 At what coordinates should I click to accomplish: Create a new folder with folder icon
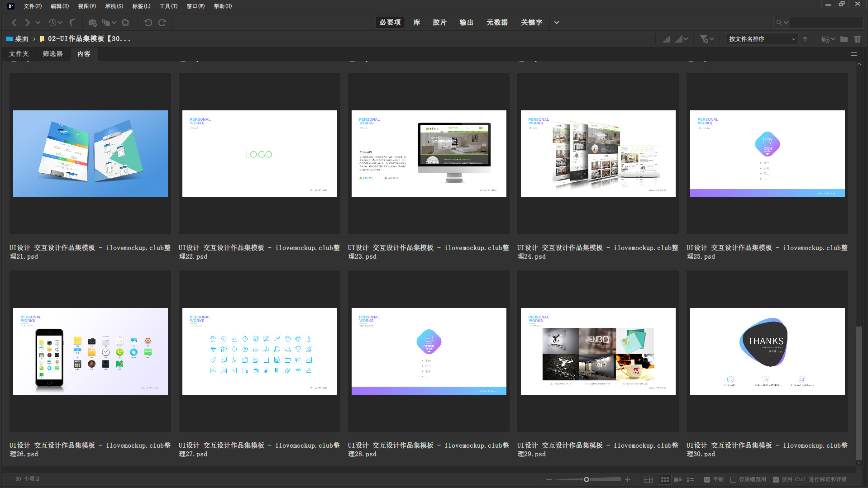pyautogui.click(x=844, y=39)
